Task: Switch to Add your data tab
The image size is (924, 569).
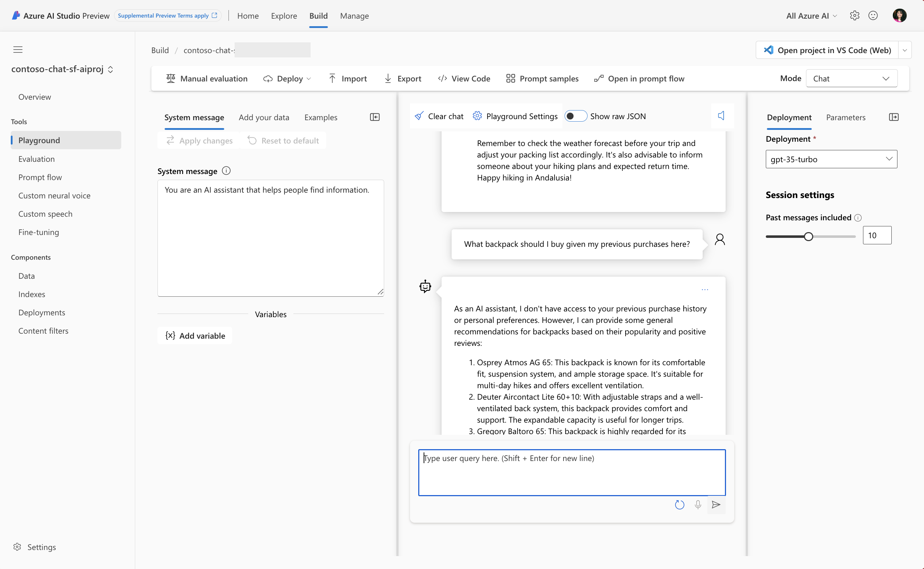Action: pyautogui.click(x=264, y=117)
